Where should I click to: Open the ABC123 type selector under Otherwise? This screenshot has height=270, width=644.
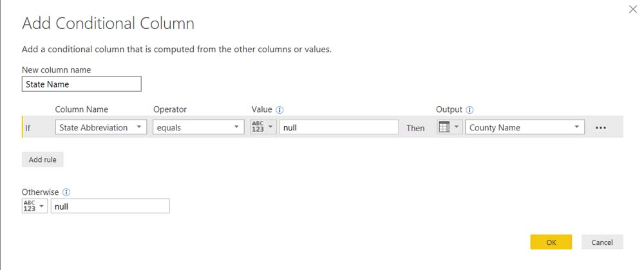[x=34, y=206]
